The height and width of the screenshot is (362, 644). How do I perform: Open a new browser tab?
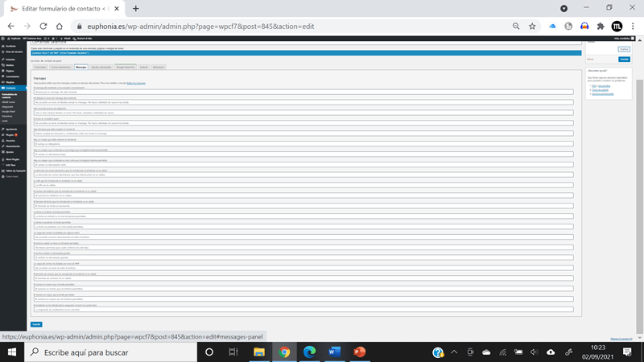pyautogui.click(x=135, y=8)
